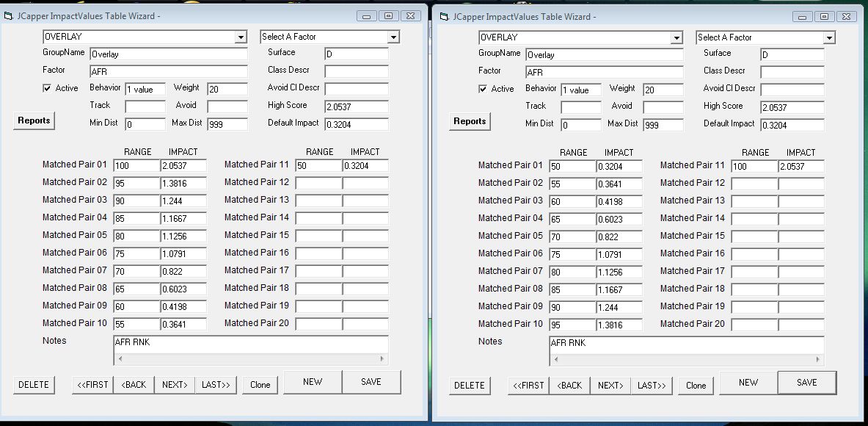Click the Reports button in the right window
The height and width of the screenshot is (426, 868).
(470, 121)
